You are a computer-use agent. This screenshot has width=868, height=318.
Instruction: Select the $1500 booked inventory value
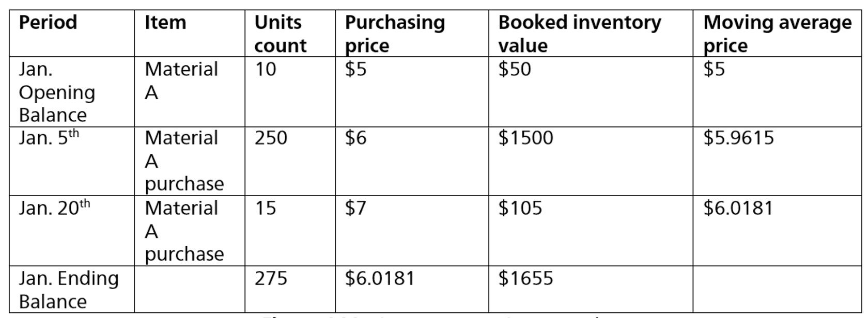(591, 161)
